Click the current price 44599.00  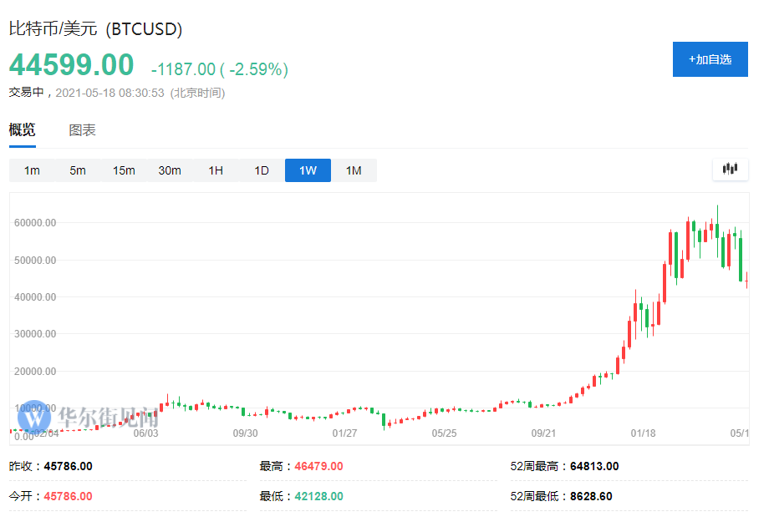[72, 64]
